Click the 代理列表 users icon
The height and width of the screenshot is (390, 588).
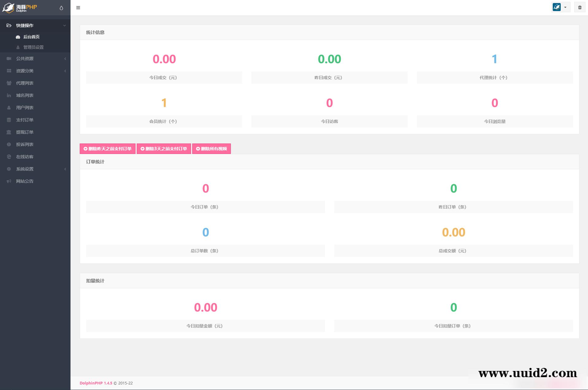click(9, 83)
